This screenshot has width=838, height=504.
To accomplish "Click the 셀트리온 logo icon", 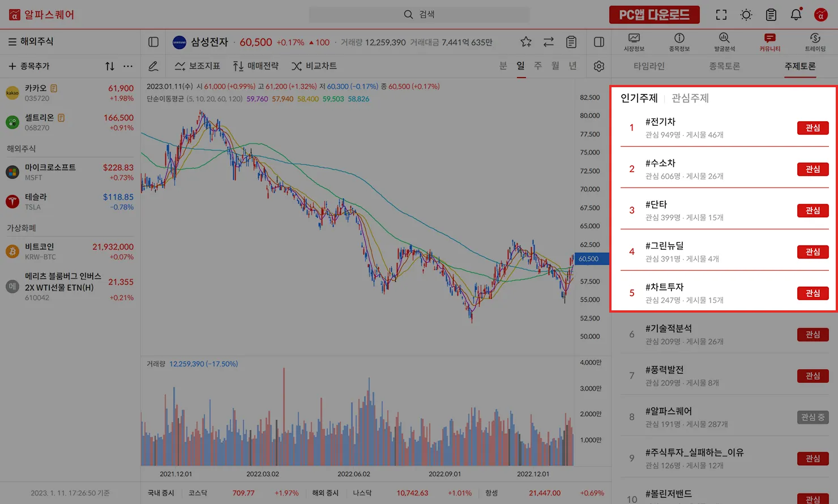I will click(x=12, y=122).
